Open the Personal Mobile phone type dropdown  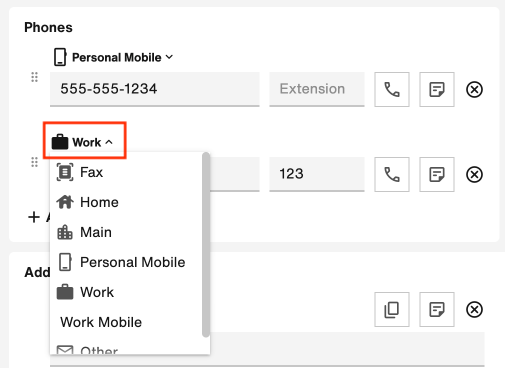pos(113,57)
